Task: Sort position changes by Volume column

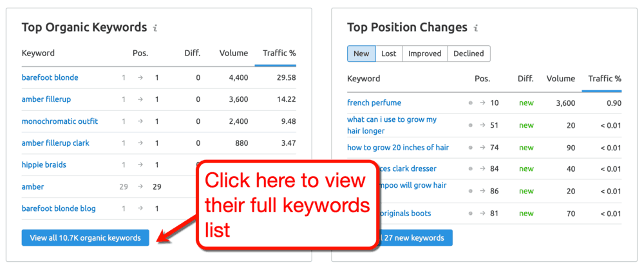Action: 561,78
